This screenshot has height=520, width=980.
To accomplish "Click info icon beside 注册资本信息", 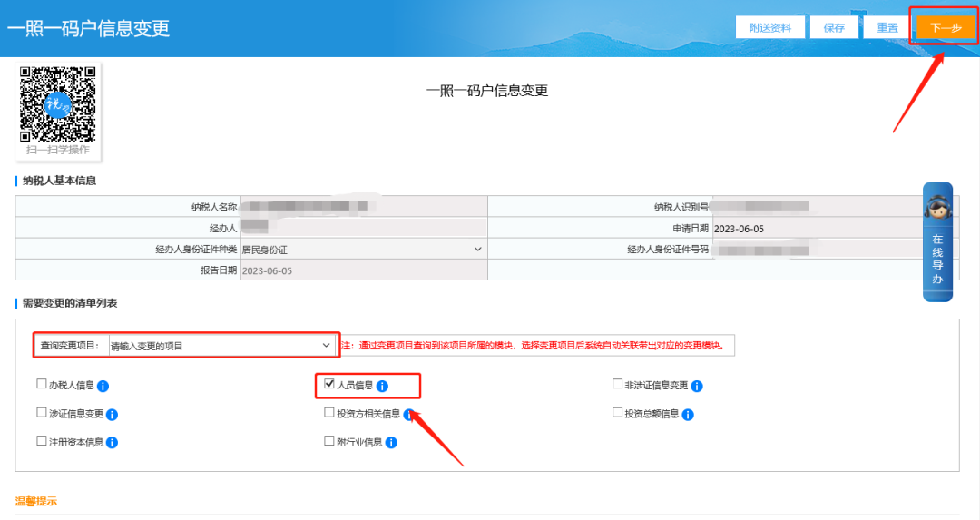I will click(x=112, y=443).
